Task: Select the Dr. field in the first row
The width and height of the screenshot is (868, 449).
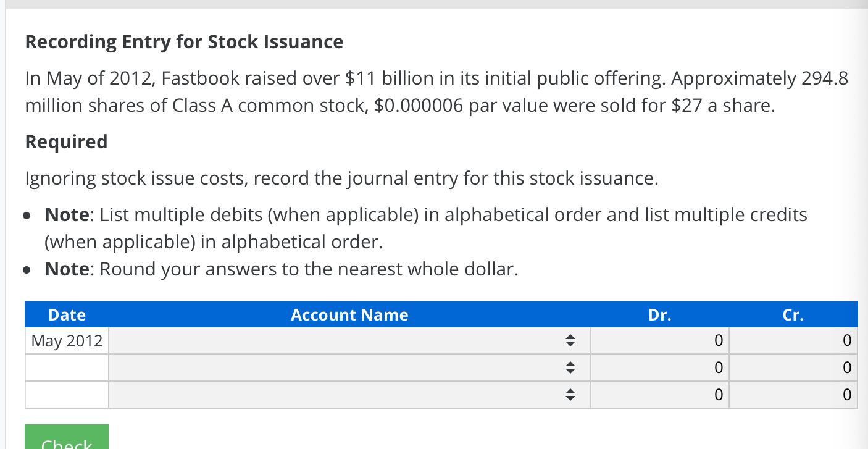Action: pyautogui.click(x=659, y=340)
